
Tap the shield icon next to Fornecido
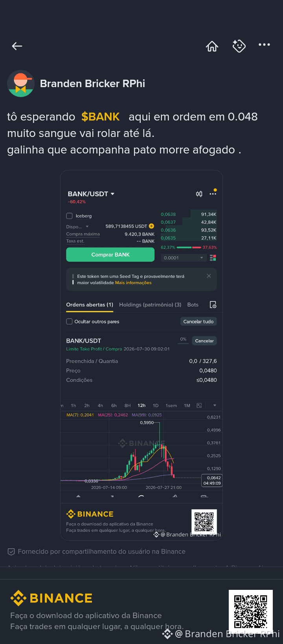pos(11,552)
